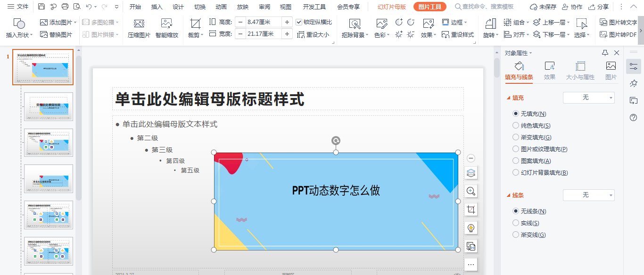Click the Print Preview icon

77,7
